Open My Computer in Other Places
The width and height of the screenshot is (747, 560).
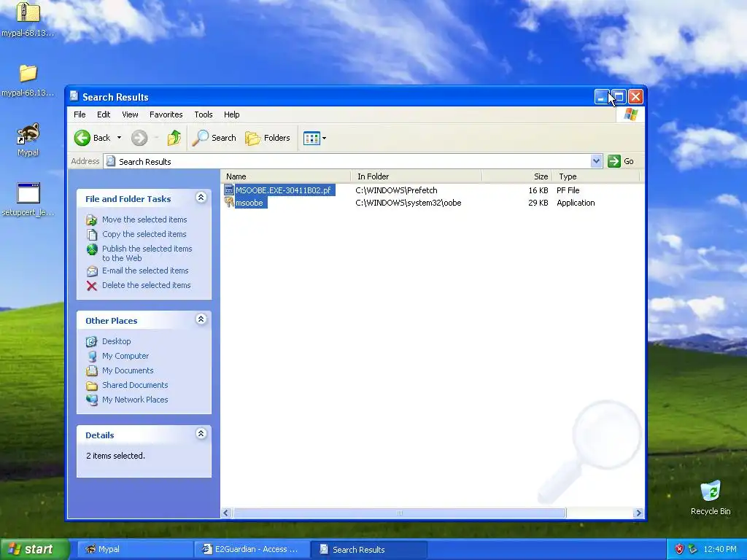pos(125,356)
